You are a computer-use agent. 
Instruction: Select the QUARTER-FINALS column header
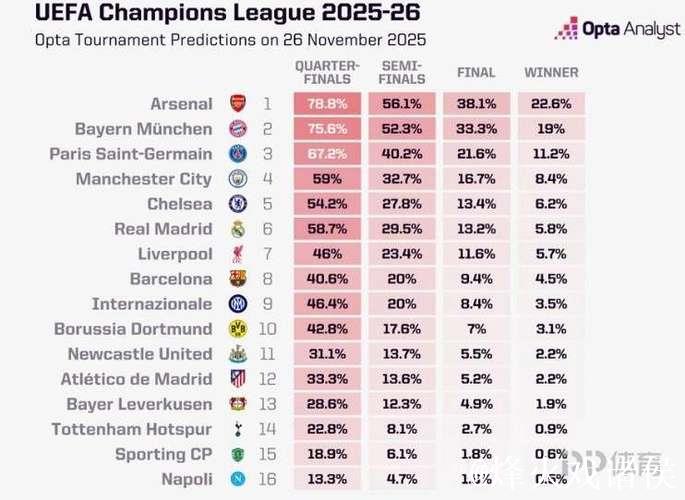pyautogui.click(x=326, y=72)
